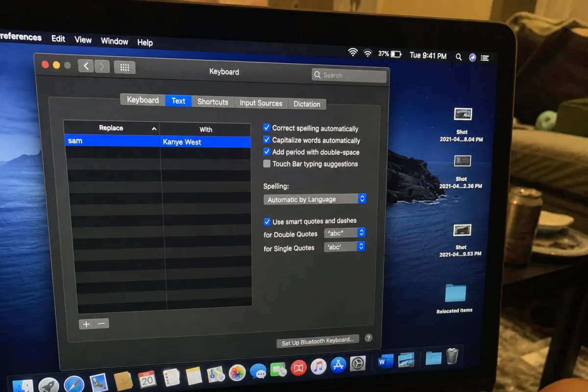Select the 'sam' replacement entry
This screenshot has height=392, width=588.
point(75,141)
